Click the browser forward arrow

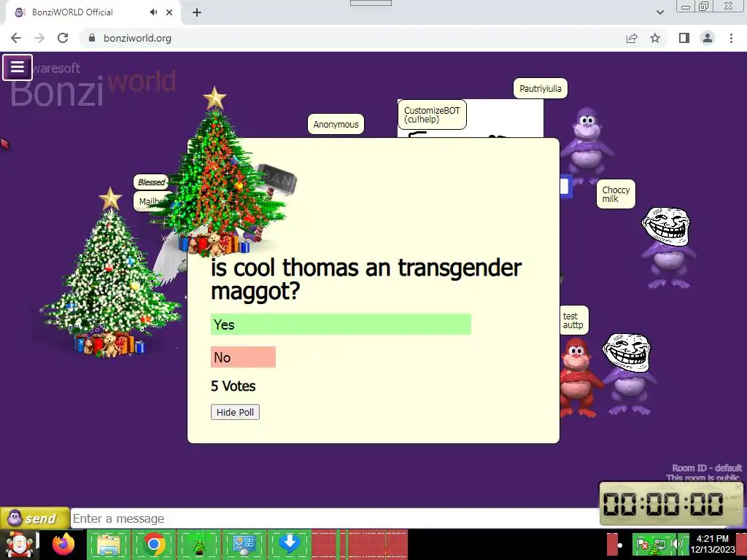[39, 38]
